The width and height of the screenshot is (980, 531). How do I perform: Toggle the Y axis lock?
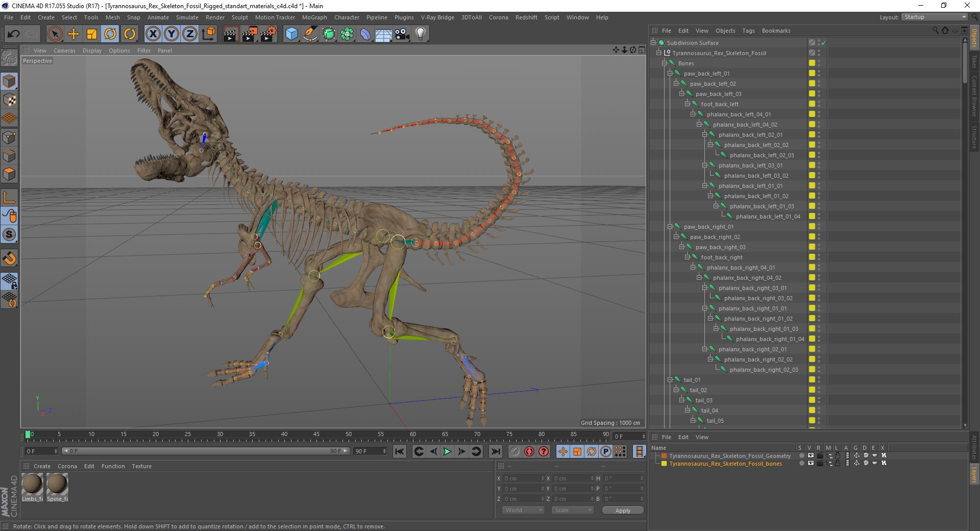[171, 34]
